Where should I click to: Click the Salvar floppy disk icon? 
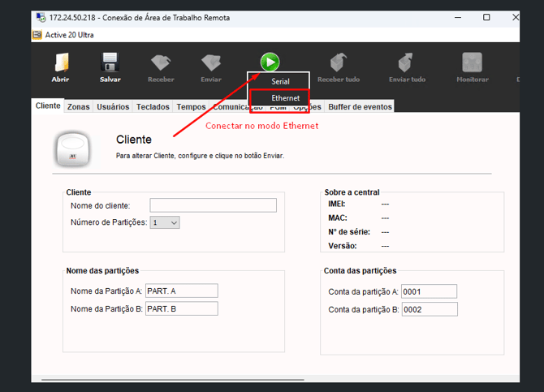point(110,62)
